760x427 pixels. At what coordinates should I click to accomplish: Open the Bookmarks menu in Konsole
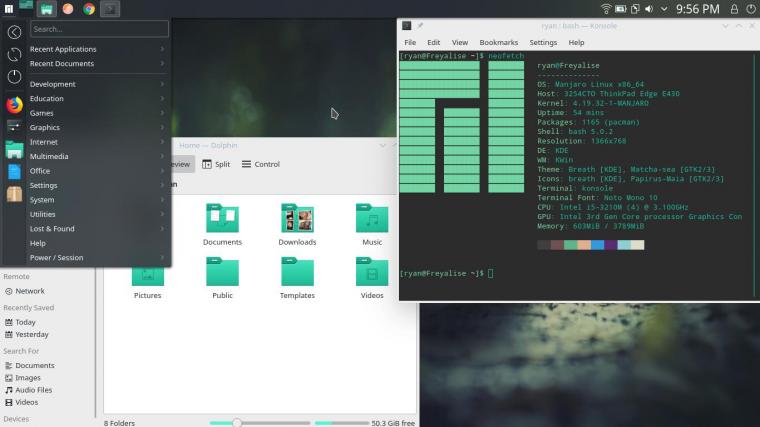tap(498, 43)
